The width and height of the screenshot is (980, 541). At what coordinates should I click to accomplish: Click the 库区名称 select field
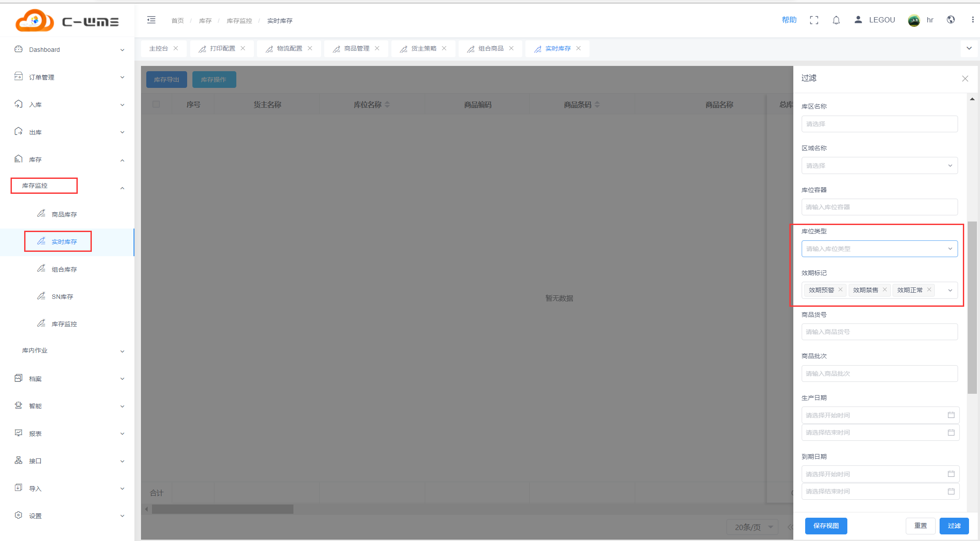[x=879, y=124]
